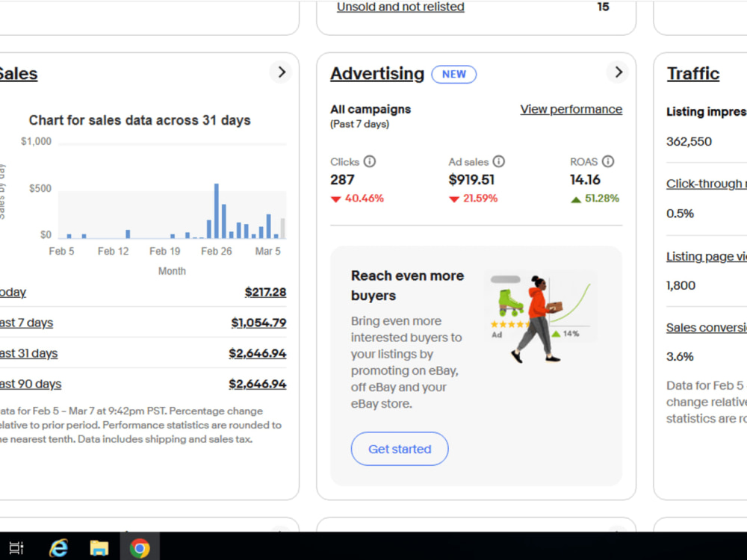Screen dimensions: 747x560
Task: Click the All campaigns label
Action: coord(371,110)
